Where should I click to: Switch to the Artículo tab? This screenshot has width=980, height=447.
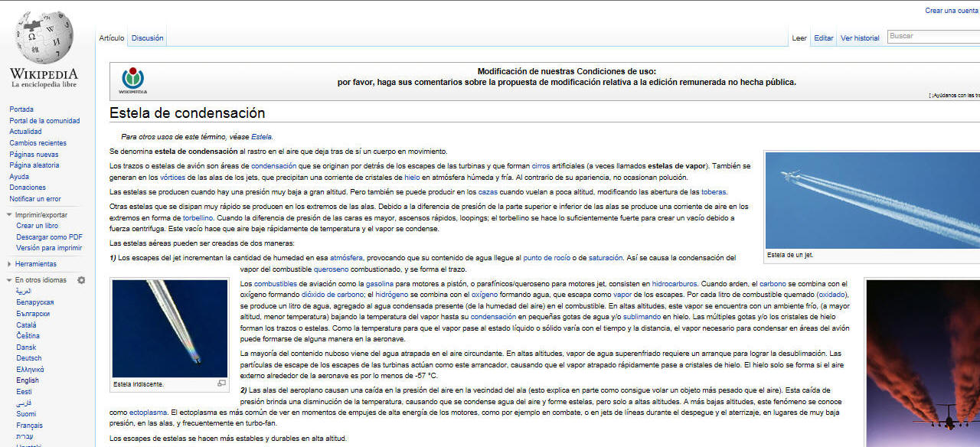point(111,38)
